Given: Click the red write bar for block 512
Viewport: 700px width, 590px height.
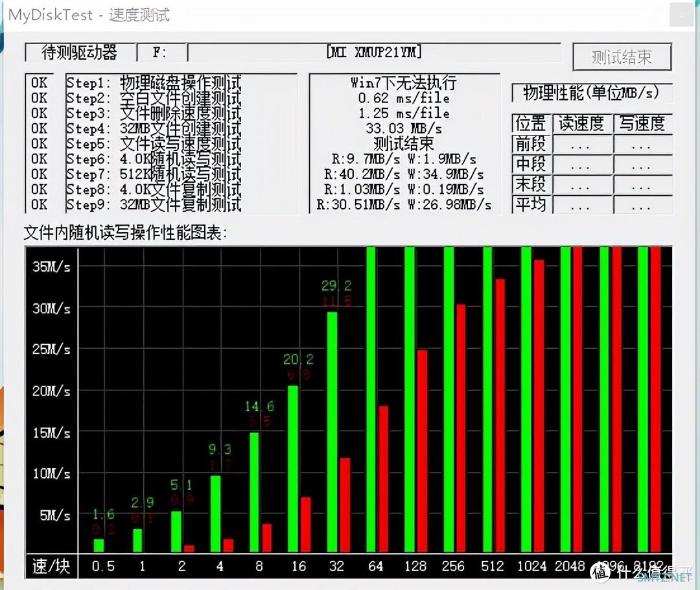Looking at the screenshot, I should pos(500,415).
